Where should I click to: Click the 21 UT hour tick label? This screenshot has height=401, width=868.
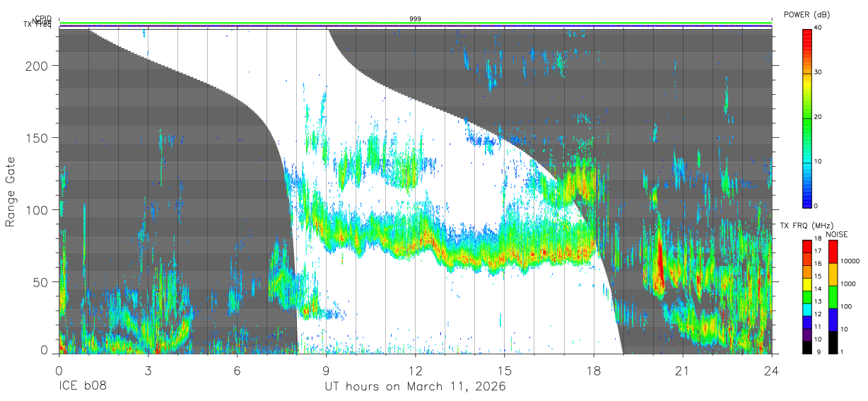pyautogui.click(x=683, y=371)
